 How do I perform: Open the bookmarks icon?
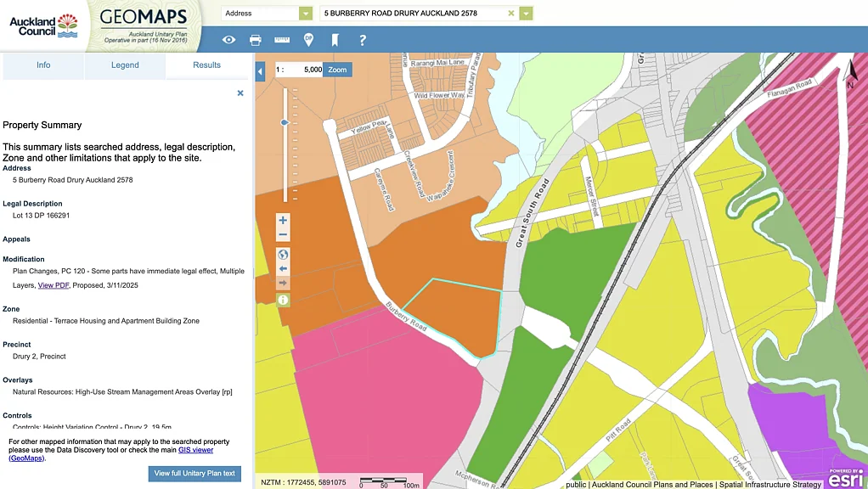[335, 40]
